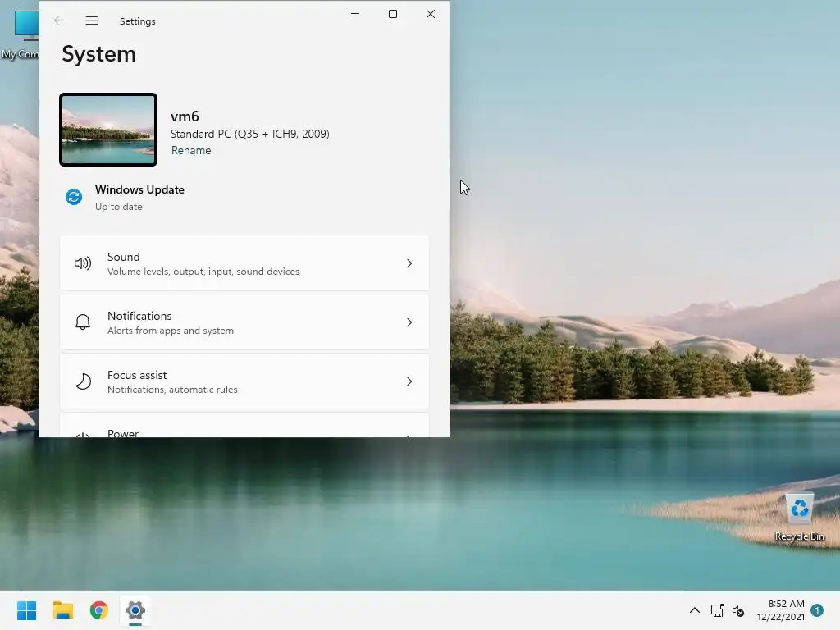This screenshot has width=840, height=630.
Task: Open the Focus assist settings row
Action: point(244,381)
